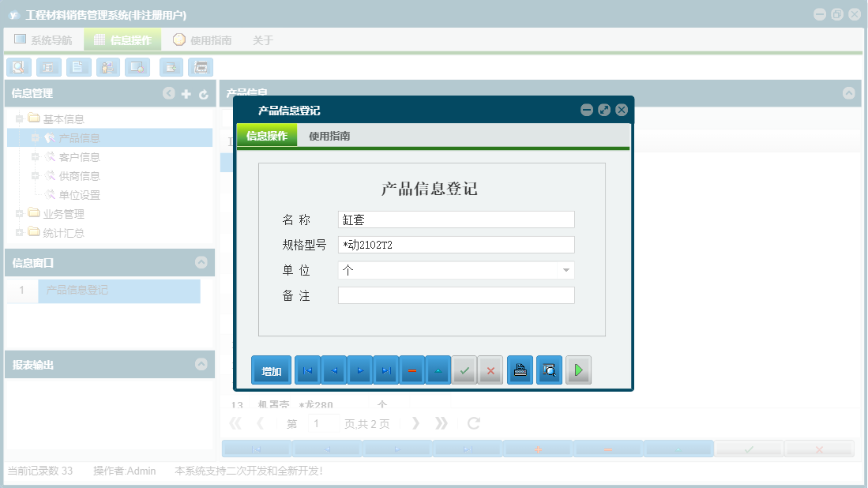Open the print preview icon in the dialog

tap(548, 370)
